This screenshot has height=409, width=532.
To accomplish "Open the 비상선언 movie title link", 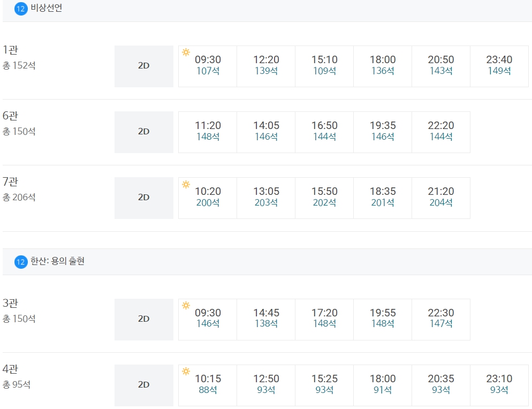I will click(47, 8).
